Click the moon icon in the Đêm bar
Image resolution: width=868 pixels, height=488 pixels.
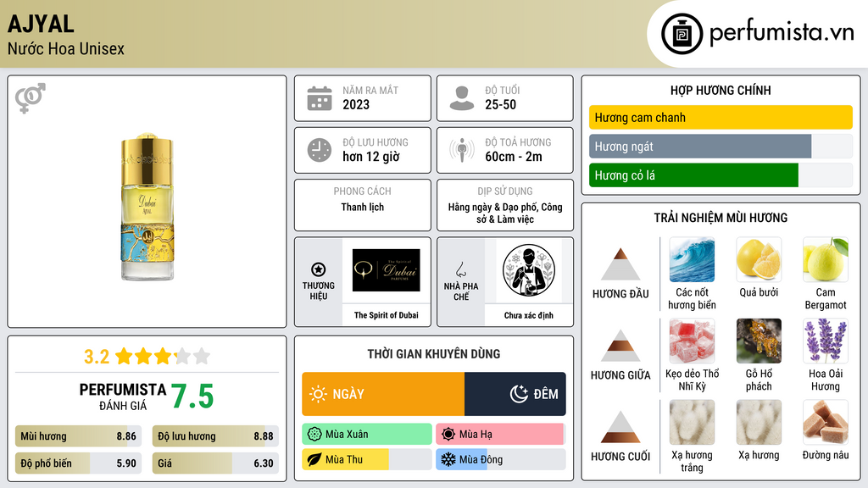[x=519, y=394]
